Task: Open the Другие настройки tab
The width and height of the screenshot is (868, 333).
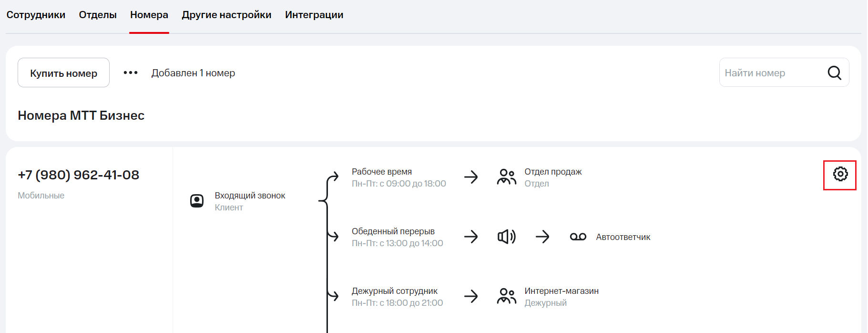Action: 226,15
